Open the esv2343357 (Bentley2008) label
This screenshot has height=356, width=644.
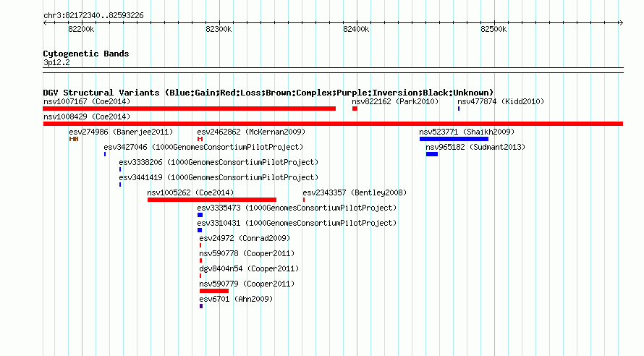(x=355, y=192)
